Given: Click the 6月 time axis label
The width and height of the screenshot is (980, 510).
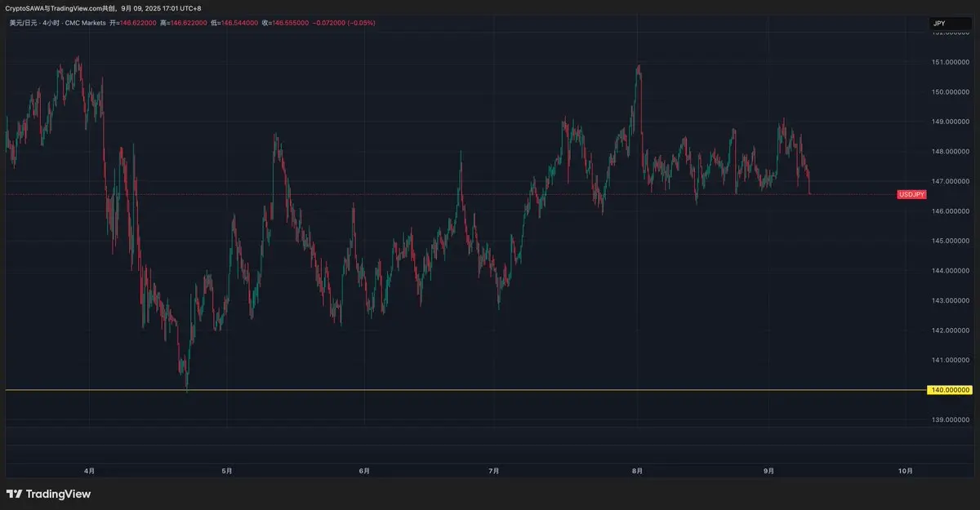Looking at the screenshot, I should pos(364,471).
